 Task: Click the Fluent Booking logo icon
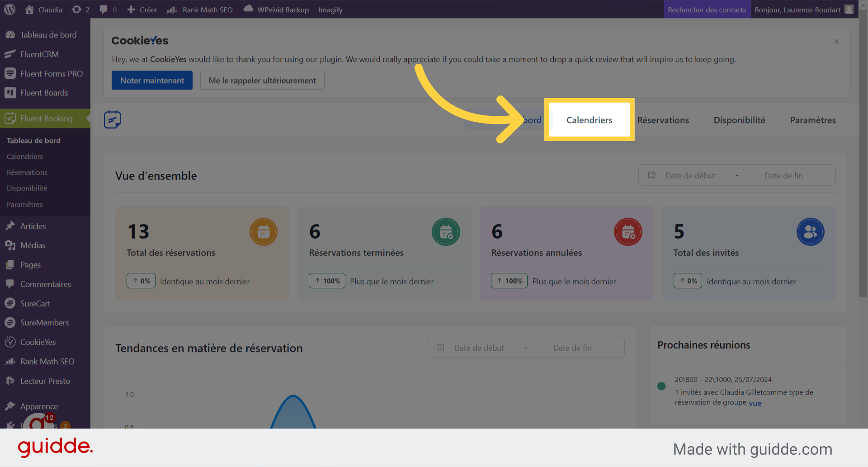(113, 120)
